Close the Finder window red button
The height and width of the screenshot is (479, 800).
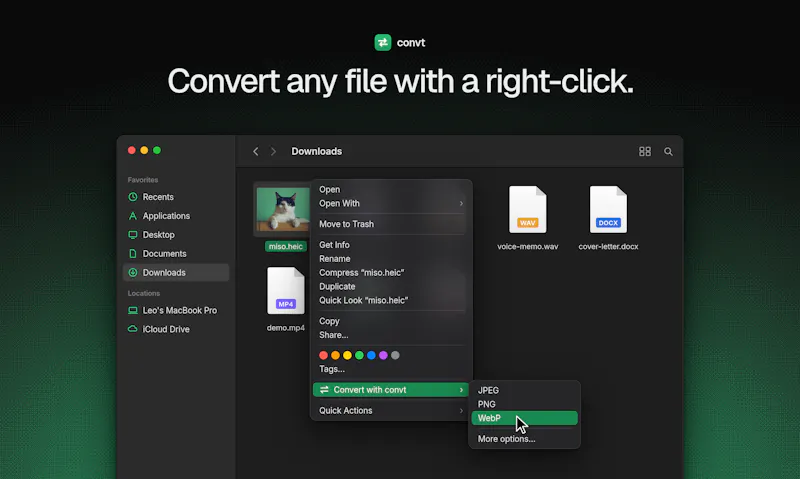(132, 150)
